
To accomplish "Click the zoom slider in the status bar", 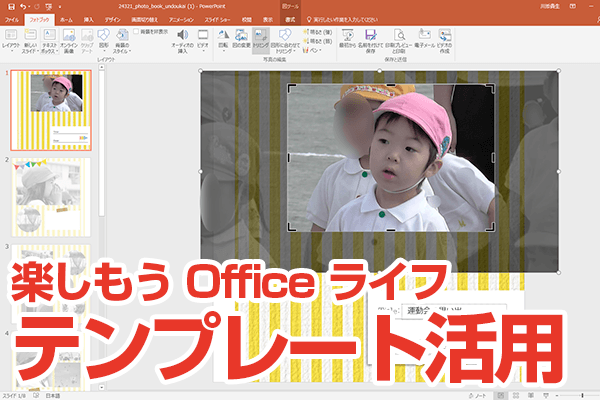I will (x=580, y=396).
